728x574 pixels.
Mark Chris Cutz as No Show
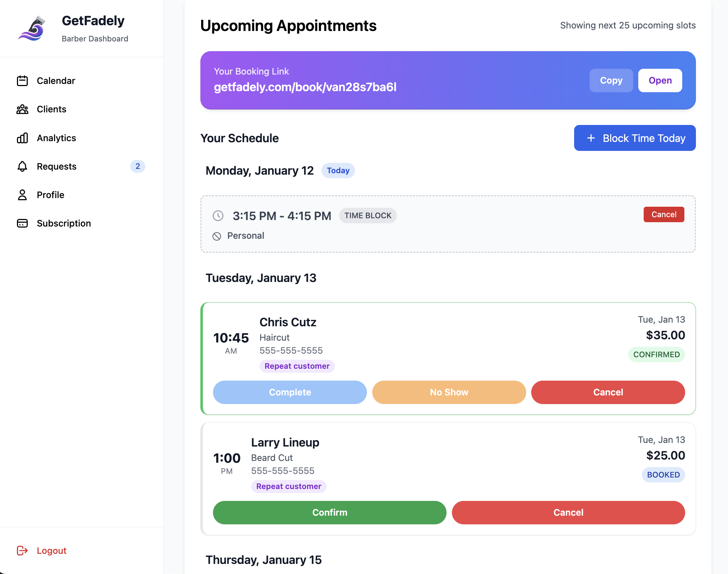[x=449, y=392]
